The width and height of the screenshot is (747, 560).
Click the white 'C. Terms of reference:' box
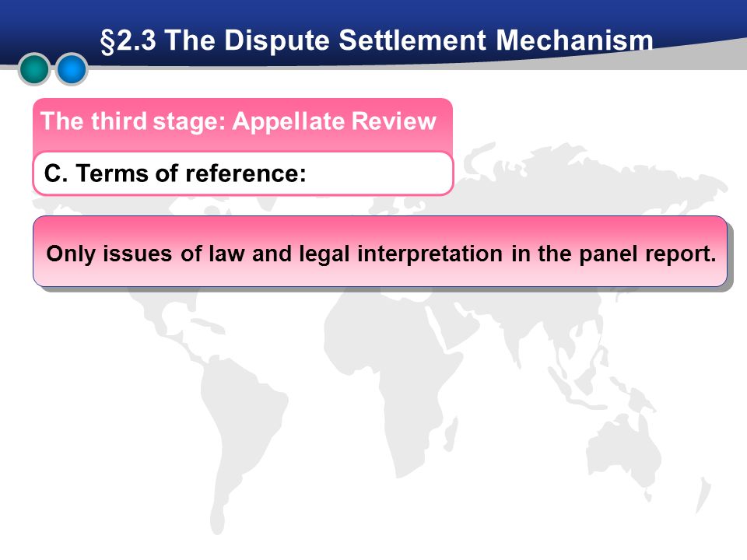243,173
